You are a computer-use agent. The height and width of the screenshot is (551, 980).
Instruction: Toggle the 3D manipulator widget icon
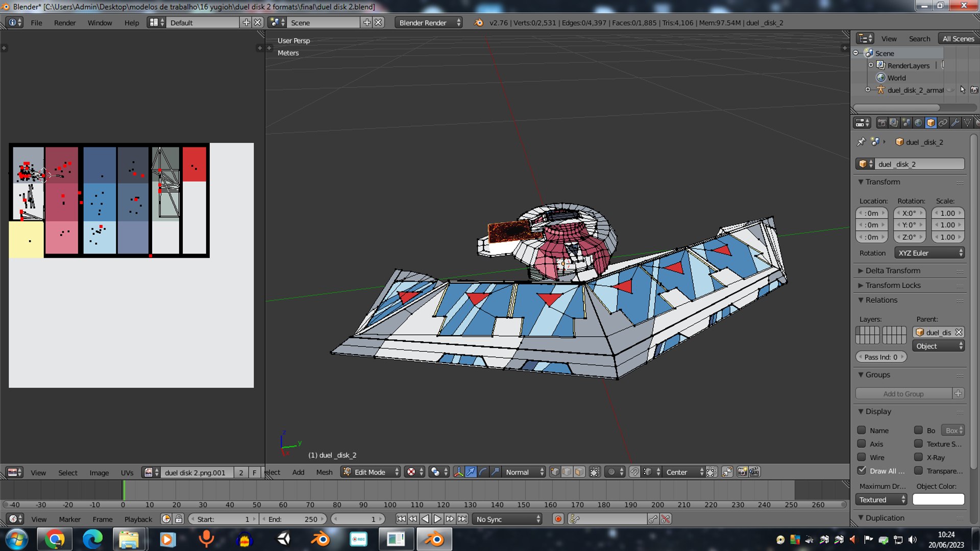(x=458, y=472)
